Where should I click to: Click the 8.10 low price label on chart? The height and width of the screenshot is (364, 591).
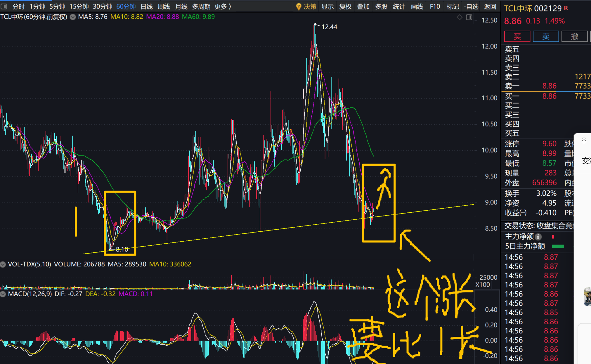(x=122, y=249)
